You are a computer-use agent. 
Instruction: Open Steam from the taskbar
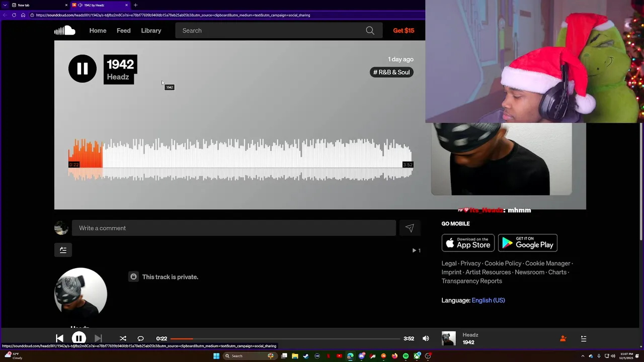pyautogui.click(x=306, y=356)
